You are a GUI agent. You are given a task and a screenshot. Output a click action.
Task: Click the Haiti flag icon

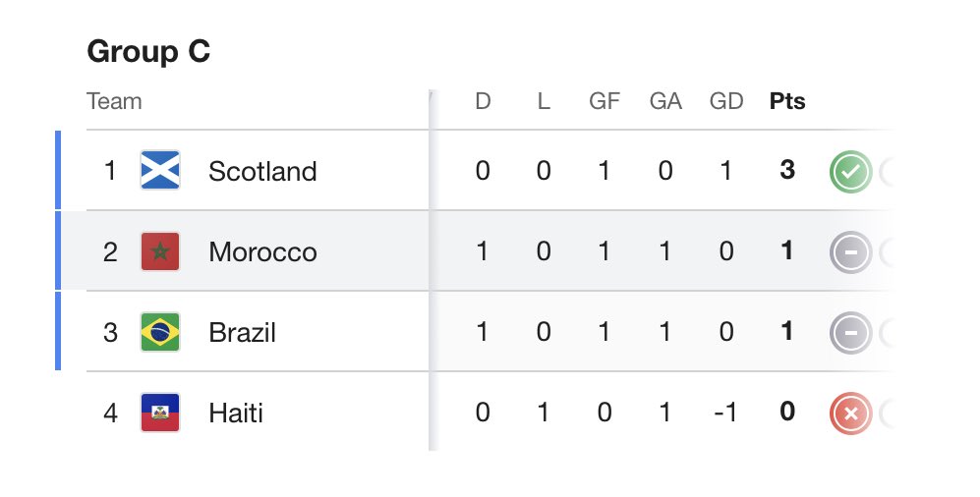point(160,413)
